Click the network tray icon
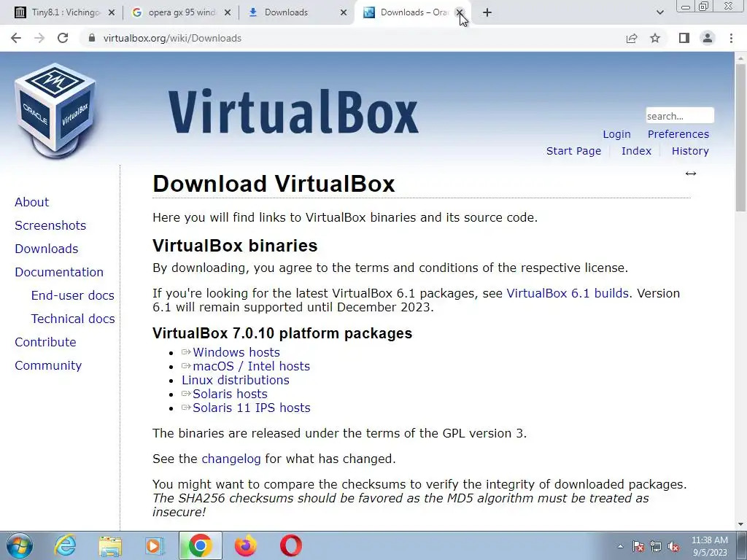747x560 pixels. (656, 546)
